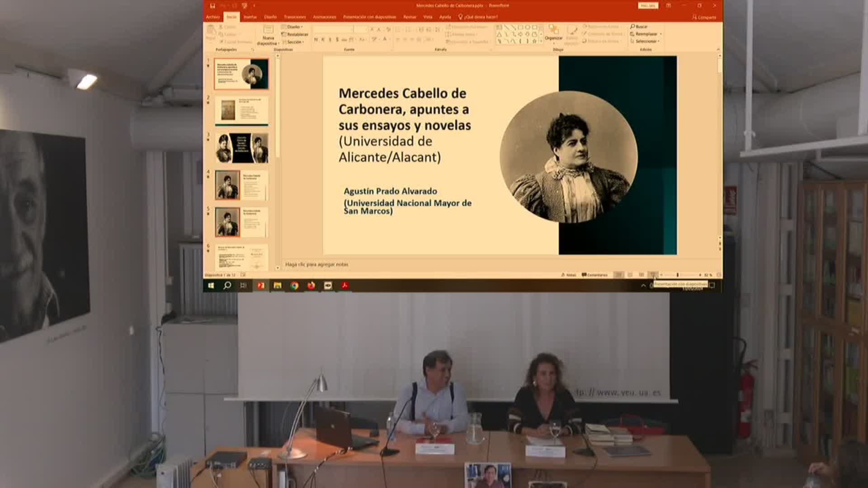Click the font color icon

point(385,40)
